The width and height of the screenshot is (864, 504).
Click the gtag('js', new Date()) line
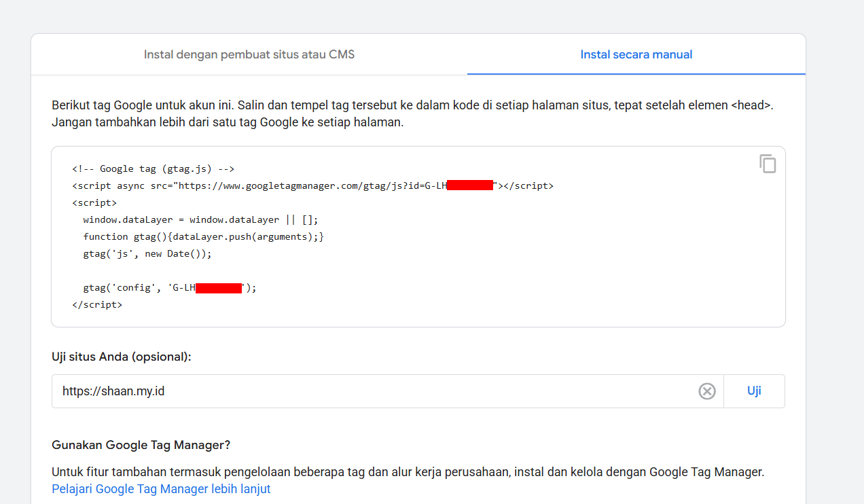[147, 253]
